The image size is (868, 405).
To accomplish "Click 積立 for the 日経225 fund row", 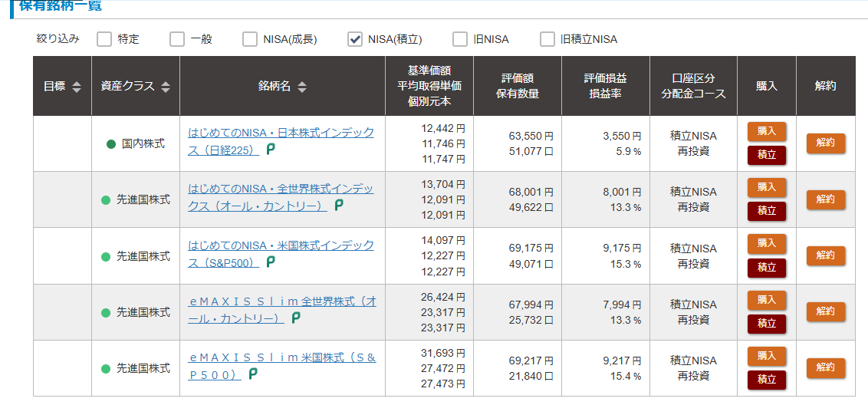I will [767, 156].
